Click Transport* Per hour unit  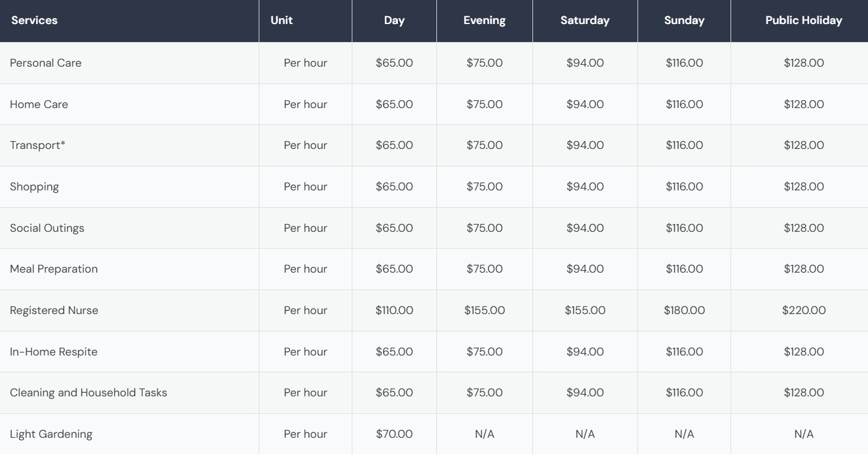pyautogui.click(x=306, y=145)
